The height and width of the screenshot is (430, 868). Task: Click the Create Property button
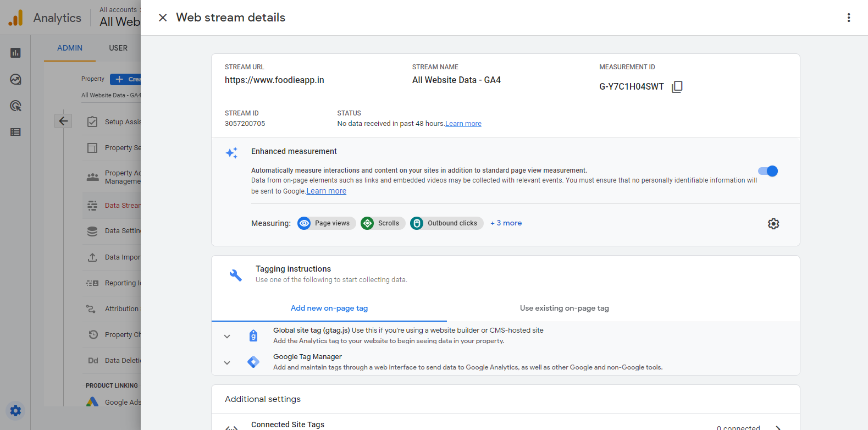pos(125,79)
